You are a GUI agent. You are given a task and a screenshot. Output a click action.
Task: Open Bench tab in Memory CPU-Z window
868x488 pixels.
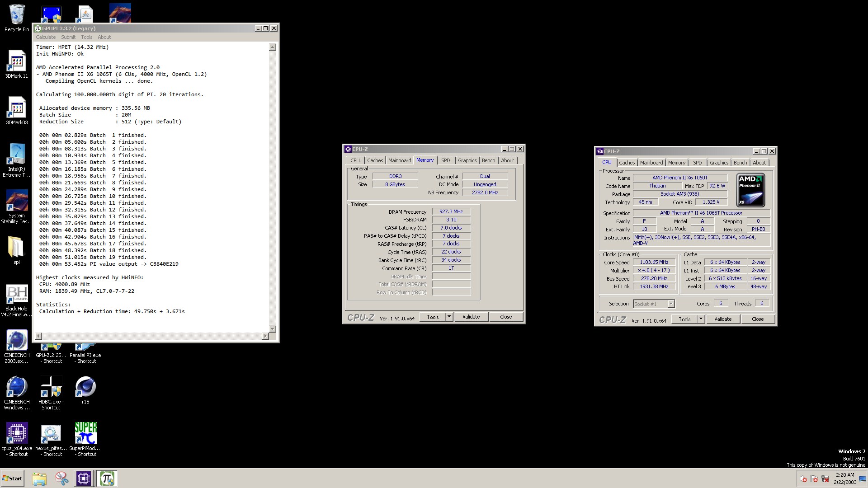click(x=488, y=160)
